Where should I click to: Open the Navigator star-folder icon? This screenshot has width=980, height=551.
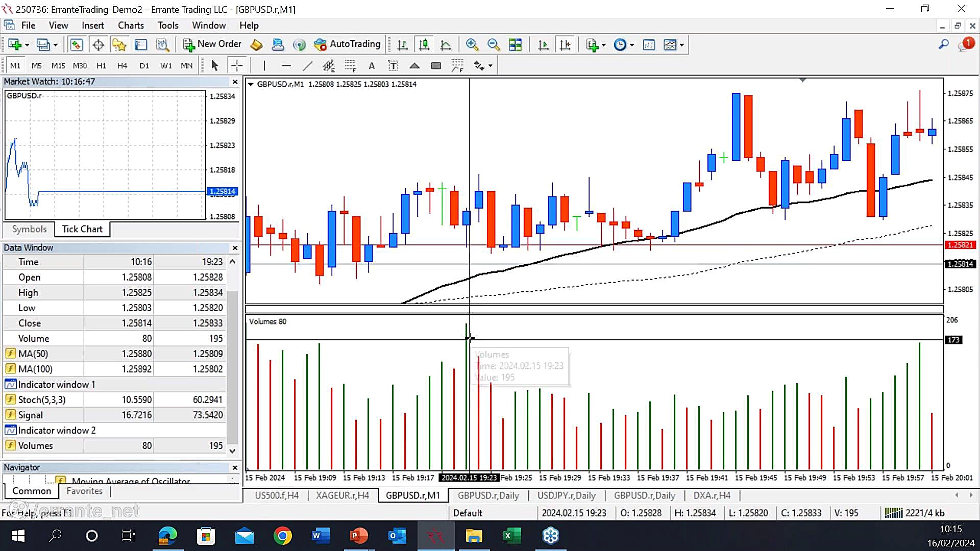(119, 45)
